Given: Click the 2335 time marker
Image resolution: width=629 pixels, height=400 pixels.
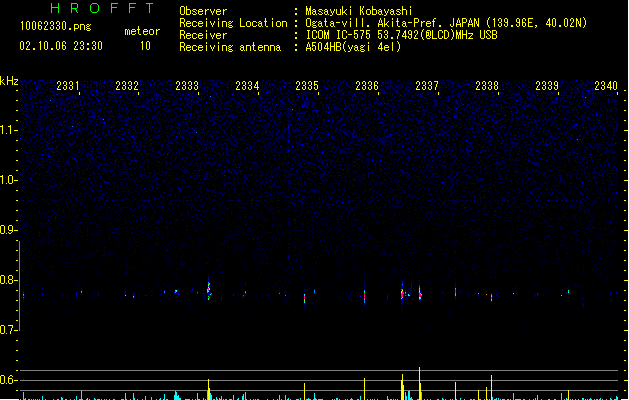Looking at the screenshot, I should 307,86.
